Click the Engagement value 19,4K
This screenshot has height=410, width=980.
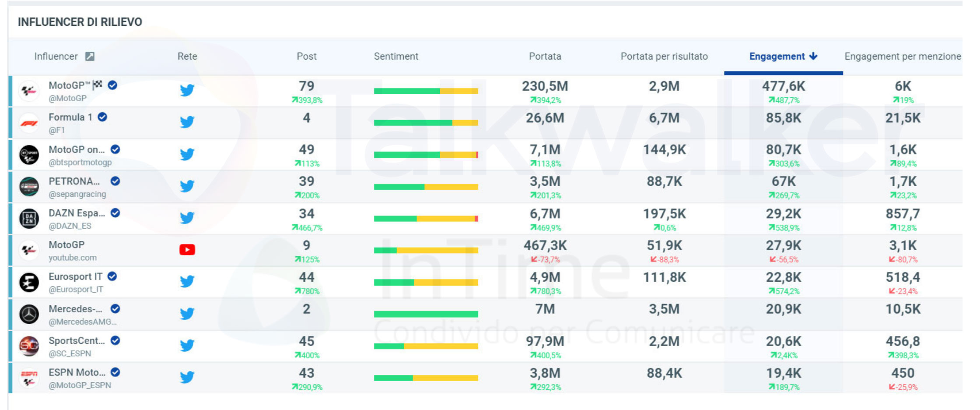pyautogui.click(x=784, y=373)
